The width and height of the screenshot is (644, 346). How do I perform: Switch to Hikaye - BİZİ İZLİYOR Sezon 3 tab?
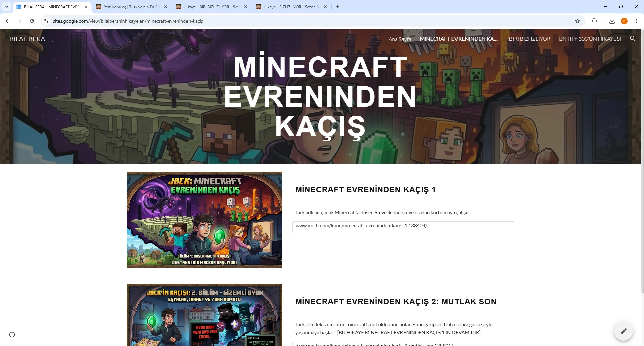click(291, 7)
